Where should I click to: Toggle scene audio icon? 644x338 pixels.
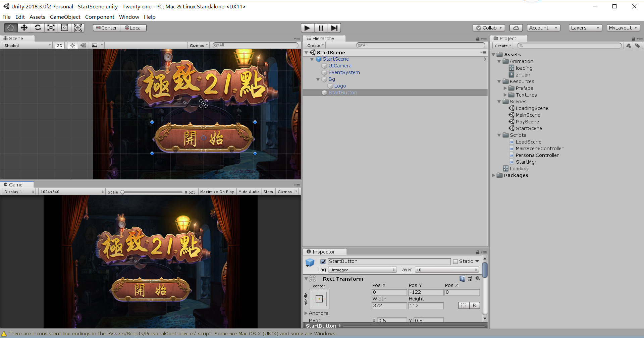[83, 45]
